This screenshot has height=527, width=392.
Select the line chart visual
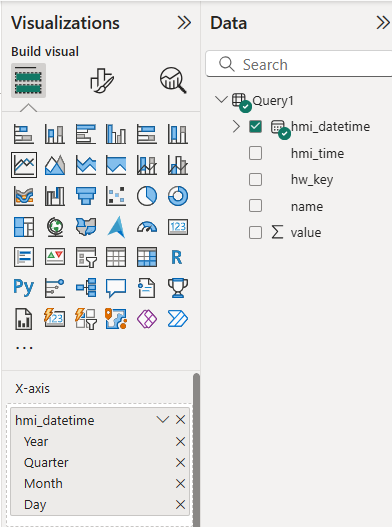click(24, 165)
